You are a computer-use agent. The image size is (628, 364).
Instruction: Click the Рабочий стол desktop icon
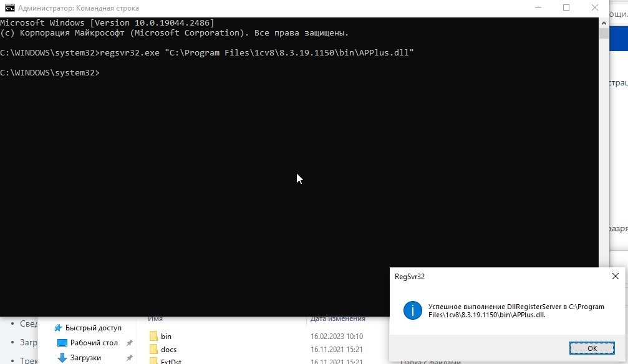(62, 343)
